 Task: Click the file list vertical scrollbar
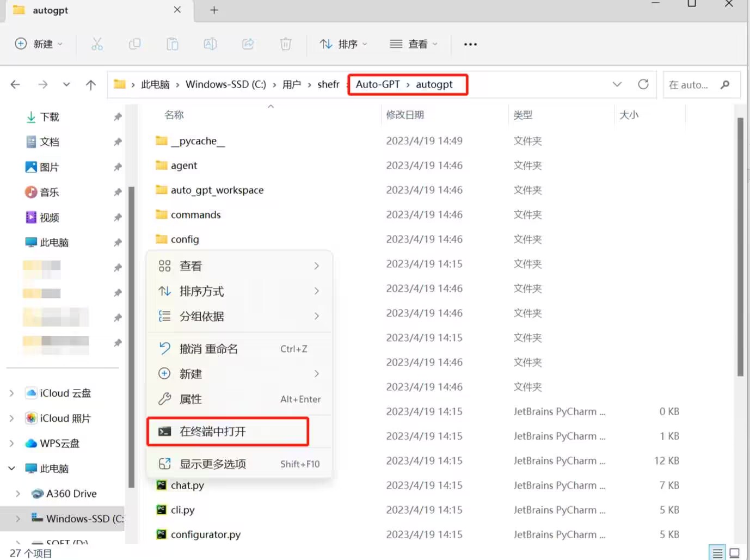pyautogui.click(x=740, y=247)
